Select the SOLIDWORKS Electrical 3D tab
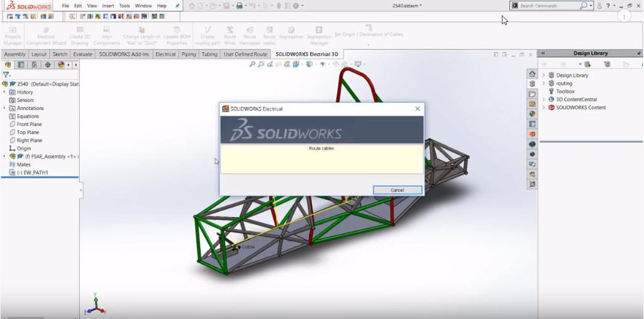This screenshot has width=644, height=319. (307, 54)
